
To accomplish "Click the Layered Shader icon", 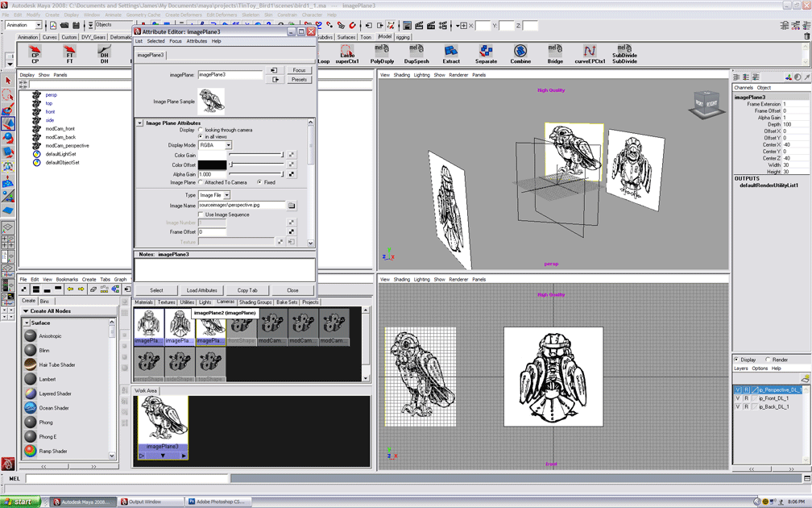I will coord(31,393).
